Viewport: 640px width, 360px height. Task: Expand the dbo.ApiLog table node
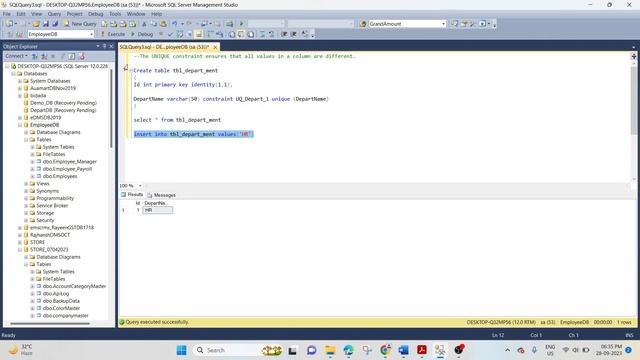(x=32, y=293)
